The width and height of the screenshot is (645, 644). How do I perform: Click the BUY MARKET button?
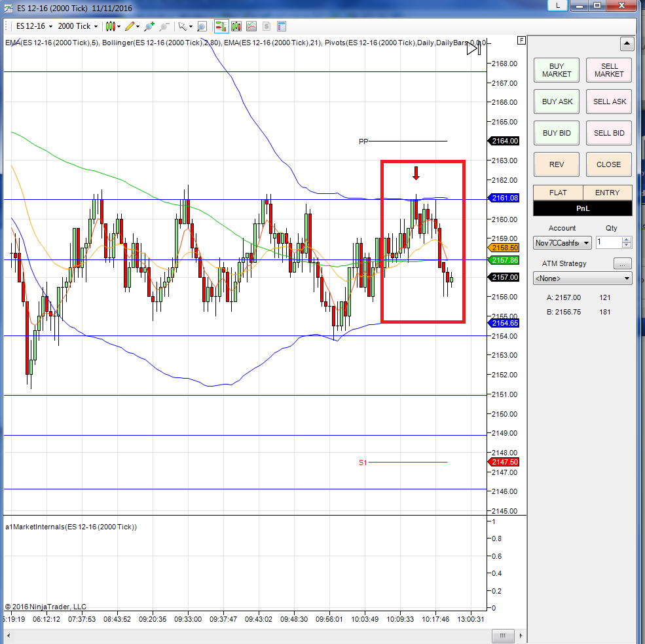pyautogui.click(x=557, y=70)
